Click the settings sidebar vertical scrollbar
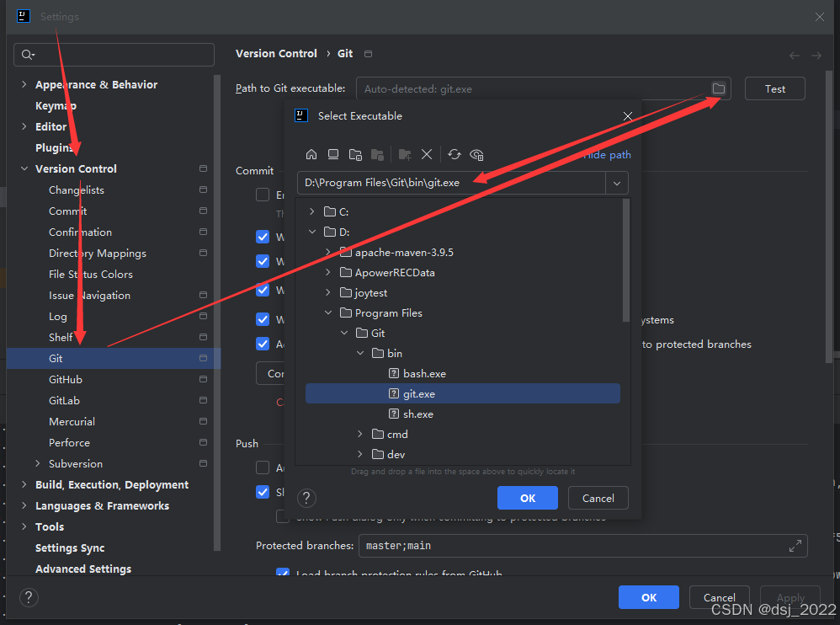 217,312
